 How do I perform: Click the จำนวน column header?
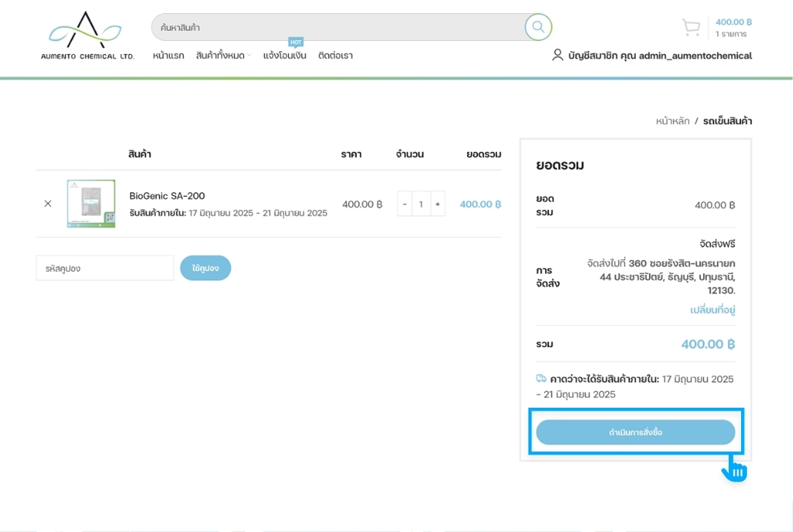(x=410, y=154)
